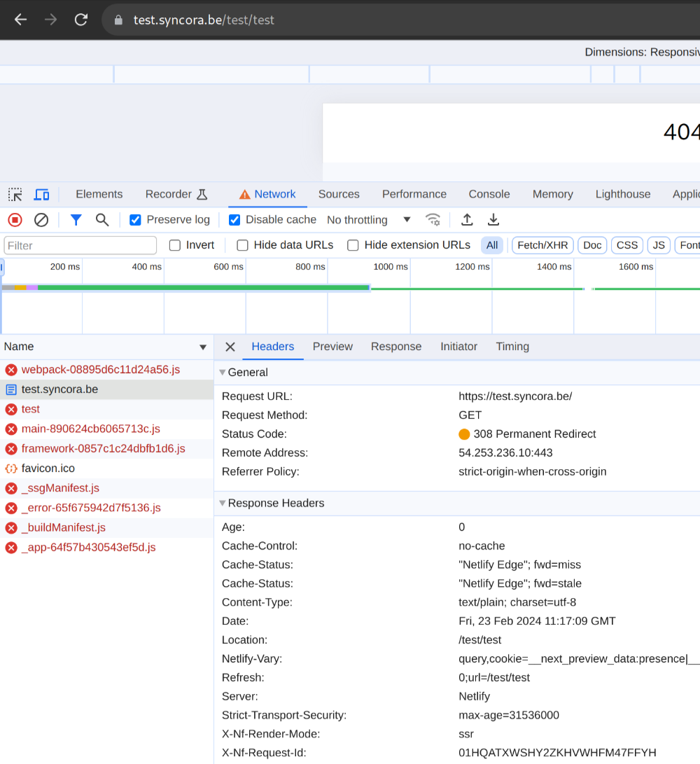Open network search with magnifier icon

[x=102, y=220]
